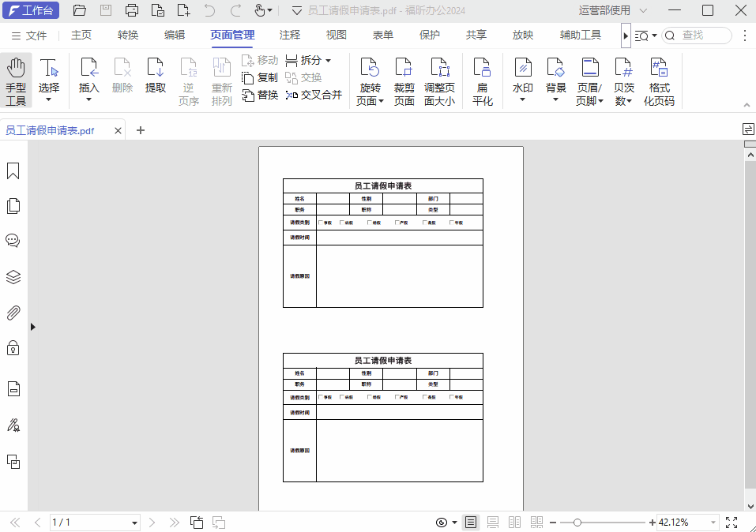Click Format Page Numbers (格式化页码)

pos(659,81)
